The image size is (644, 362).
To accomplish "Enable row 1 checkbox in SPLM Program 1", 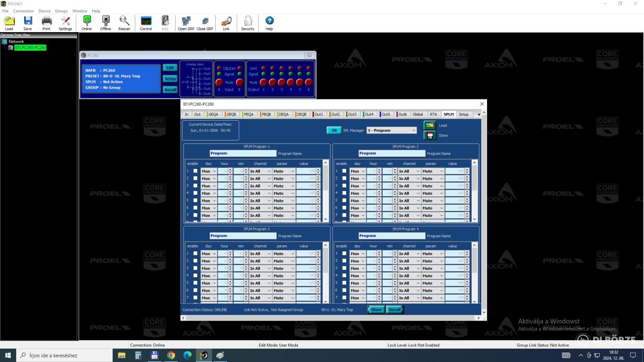I will (x=195, y=171).
